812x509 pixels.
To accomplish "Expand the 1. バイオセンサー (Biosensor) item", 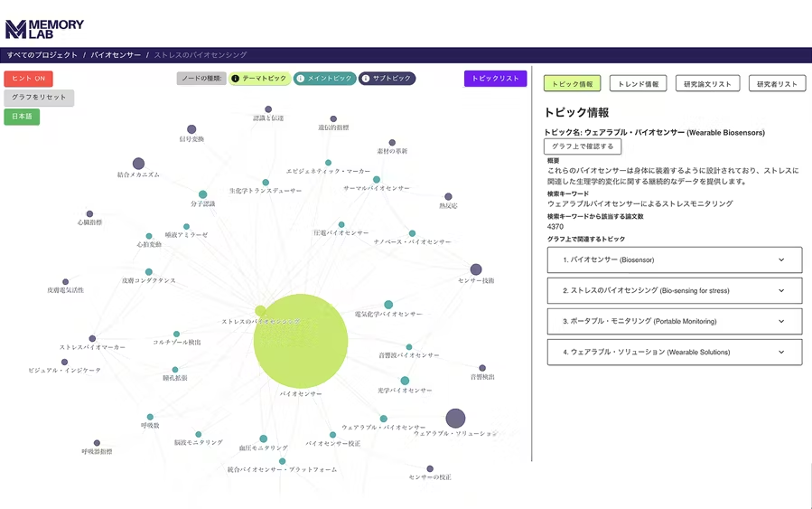I will (674, 260).
